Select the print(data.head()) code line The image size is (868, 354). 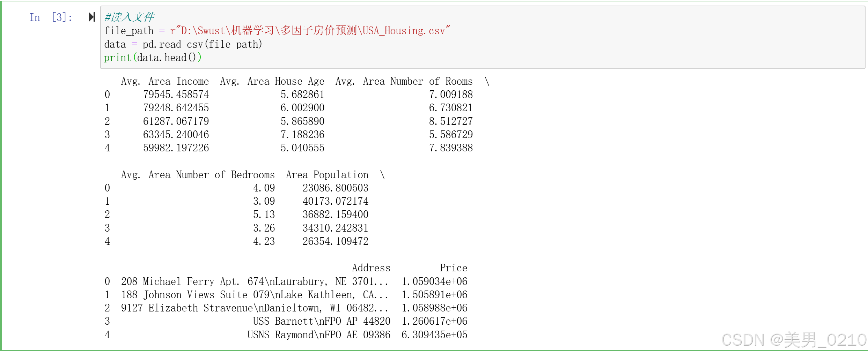(152, 57)
